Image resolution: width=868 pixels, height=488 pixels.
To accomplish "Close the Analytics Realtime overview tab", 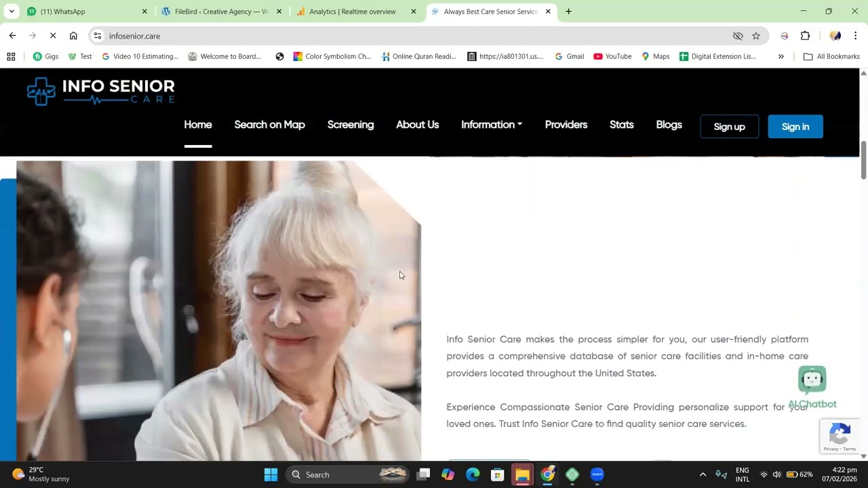I will click(x=414, y=12).
